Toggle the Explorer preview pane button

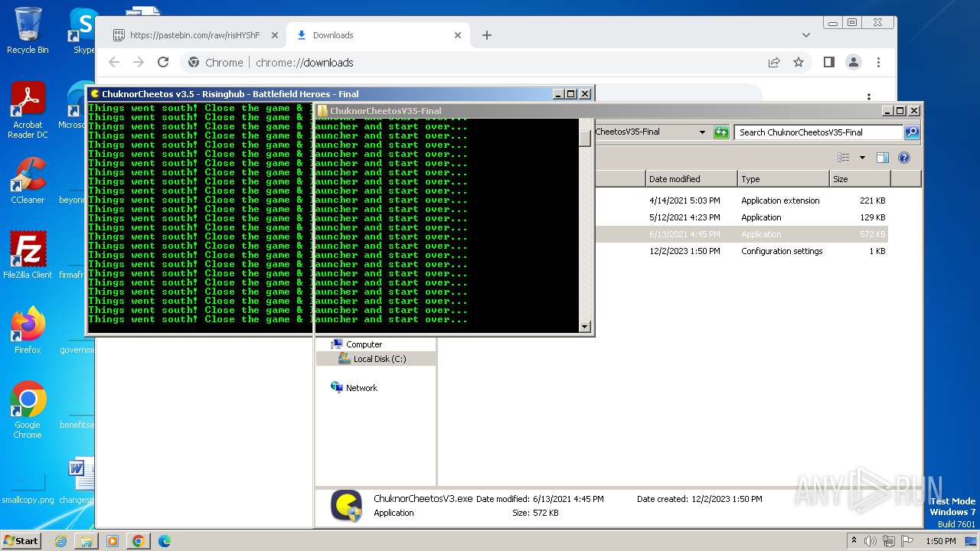point(883,158)
